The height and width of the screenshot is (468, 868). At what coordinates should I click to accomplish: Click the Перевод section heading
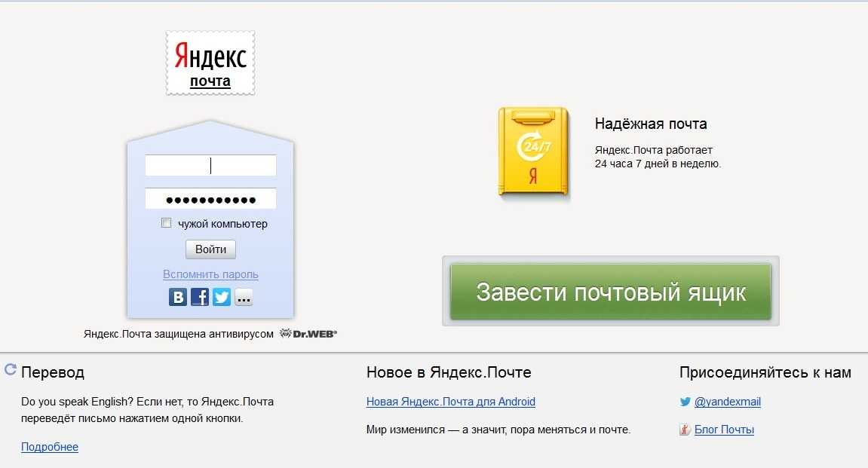tap(53, 372)
